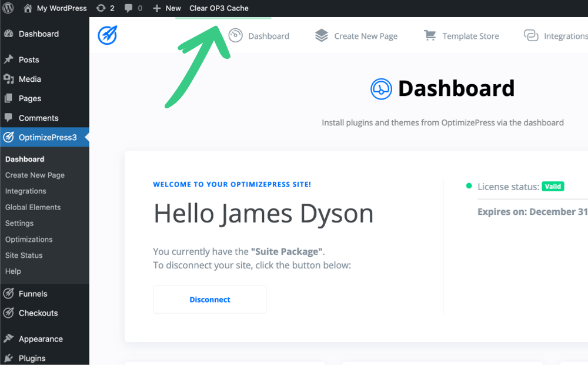Screen dimensions: 588x365
Task: Click the updates icon showing 2
Action: coord(105,8)
